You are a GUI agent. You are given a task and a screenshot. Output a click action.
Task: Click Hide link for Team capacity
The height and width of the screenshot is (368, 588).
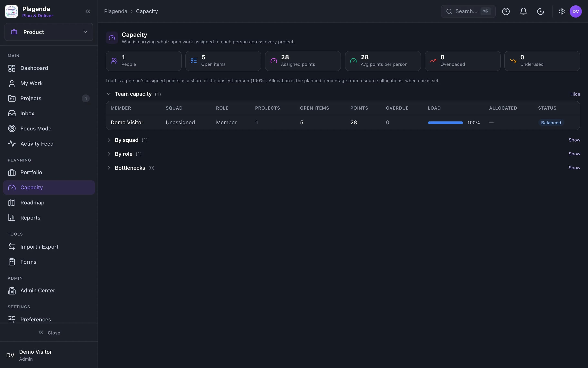pyautogui.click(x=575, y=94)
